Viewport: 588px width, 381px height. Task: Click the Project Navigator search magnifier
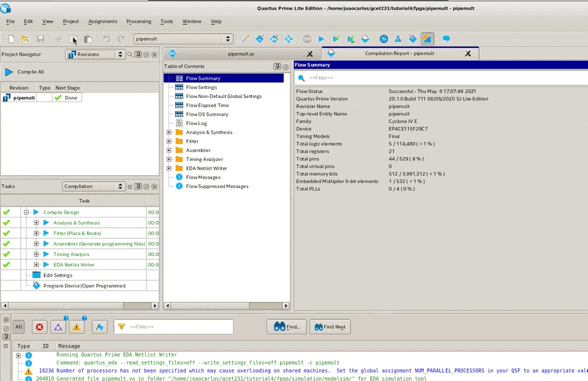(x=130, y=55)
